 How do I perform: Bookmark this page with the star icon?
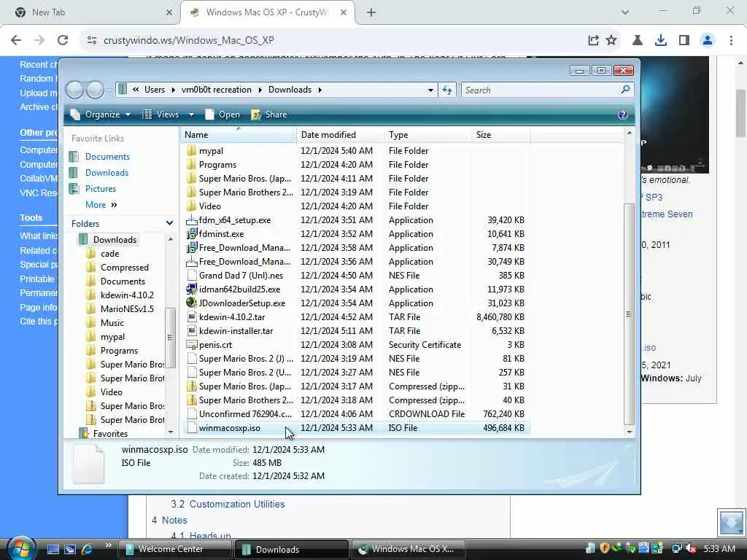coord(611,40)
